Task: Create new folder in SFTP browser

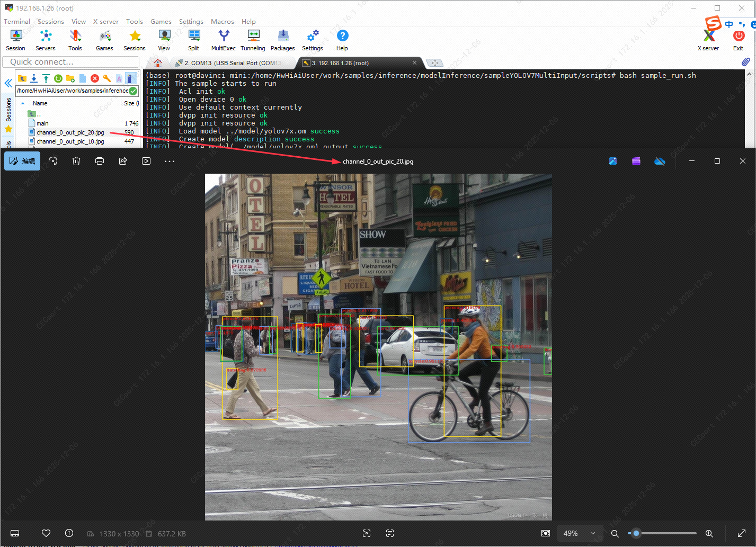Action: (x=70, y=78)
